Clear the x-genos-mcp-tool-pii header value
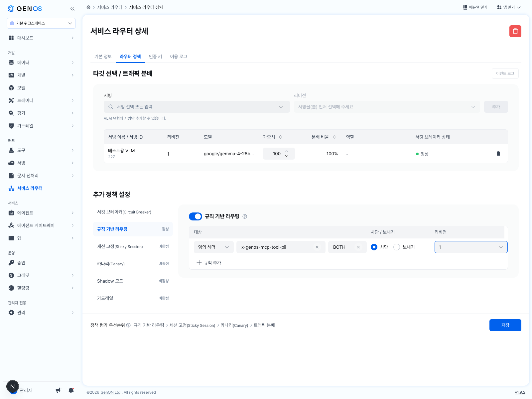Viewport: 532px width, 399px height. [317, 247]
